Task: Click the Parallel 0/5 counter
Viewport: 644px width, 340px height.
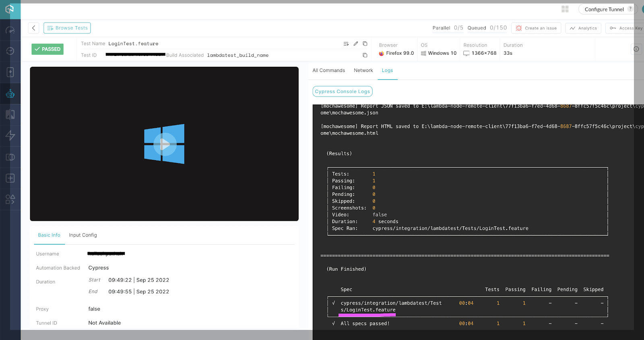Action: click(x=448, y=28)
